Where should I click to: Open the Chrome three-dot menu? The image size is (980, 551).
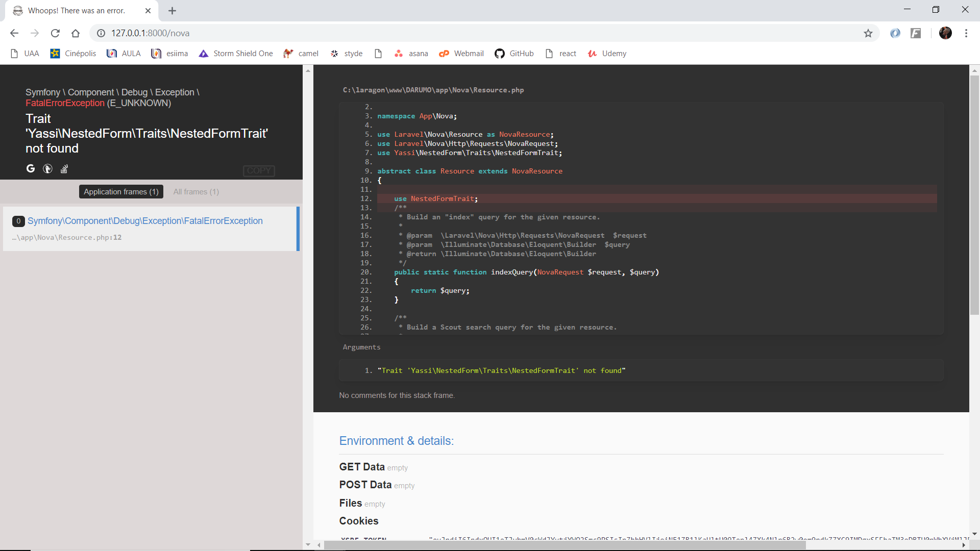tap(966, 33)
